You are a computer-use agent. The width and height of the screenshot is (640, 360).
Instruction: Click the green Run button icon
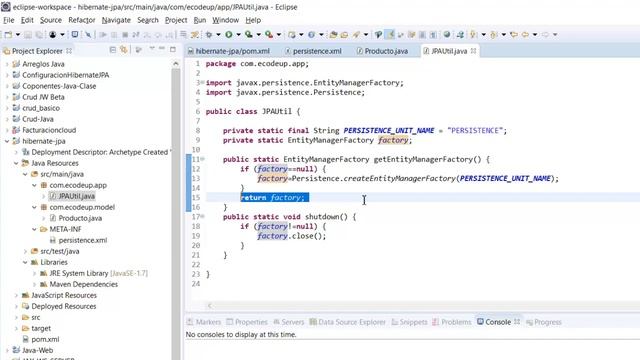tap(229, 35)
